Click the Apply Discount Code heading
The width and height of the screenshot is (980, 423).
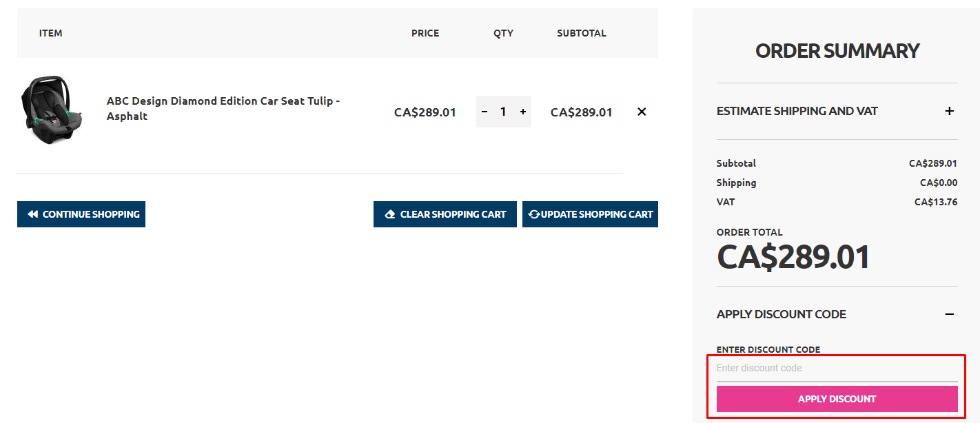pyautogui.click(x=781, y=314)
